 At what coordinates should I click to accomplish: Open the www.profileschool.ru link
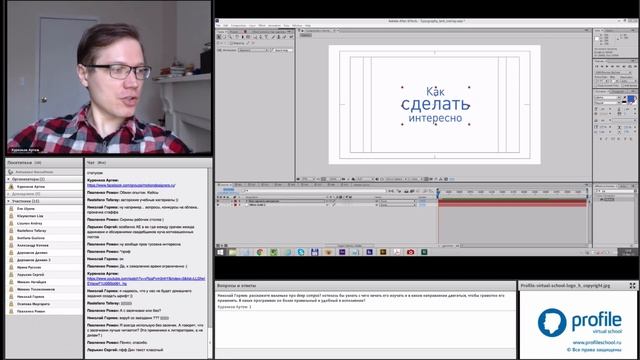coord(596,342)
